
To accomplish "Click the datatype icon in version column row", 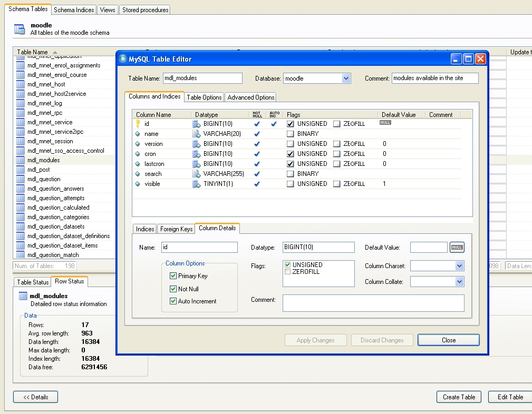I will (196, 144).
